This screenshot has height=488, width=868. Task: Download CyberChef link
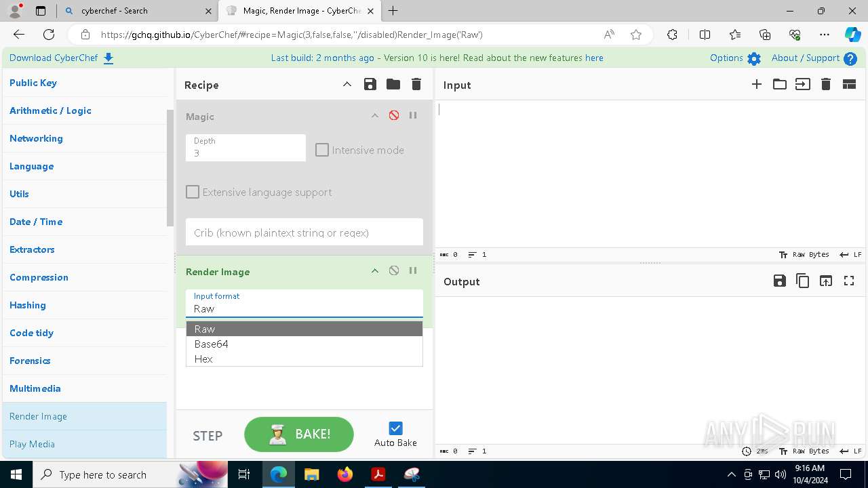(x=62, y=58)
